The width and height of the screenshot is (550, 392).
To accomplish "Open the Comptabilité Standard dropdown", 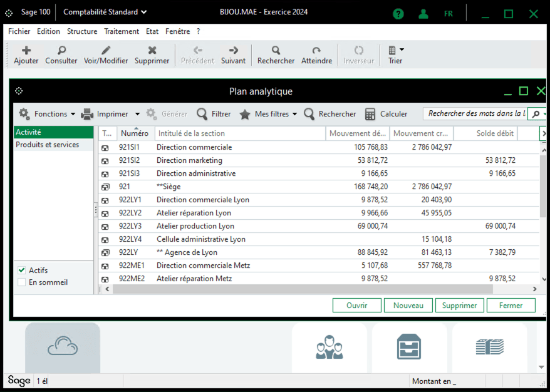I will (105, 12).
